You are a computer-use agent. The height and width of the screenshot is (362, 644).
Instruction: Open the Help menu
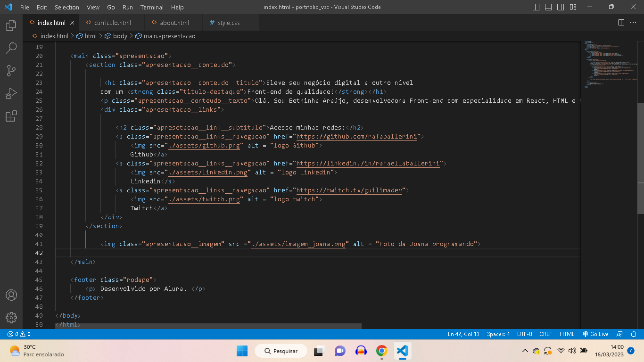(x=177, y=7)
